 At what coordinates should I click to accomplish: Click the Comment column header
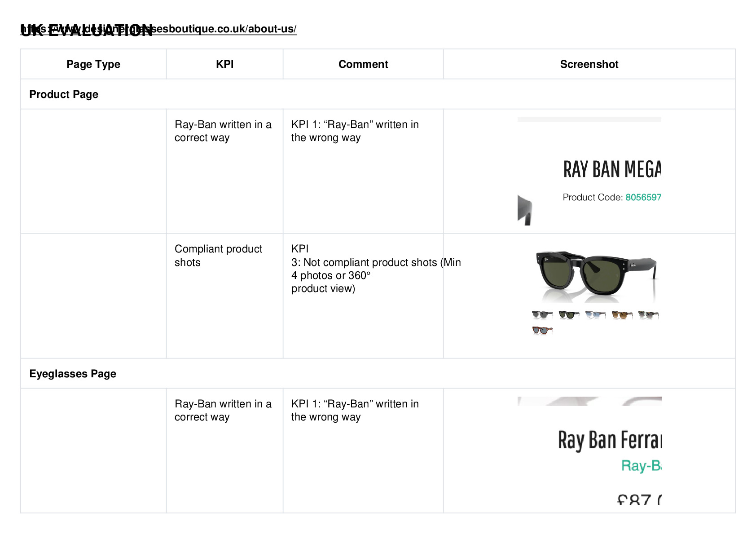point(363,64)
